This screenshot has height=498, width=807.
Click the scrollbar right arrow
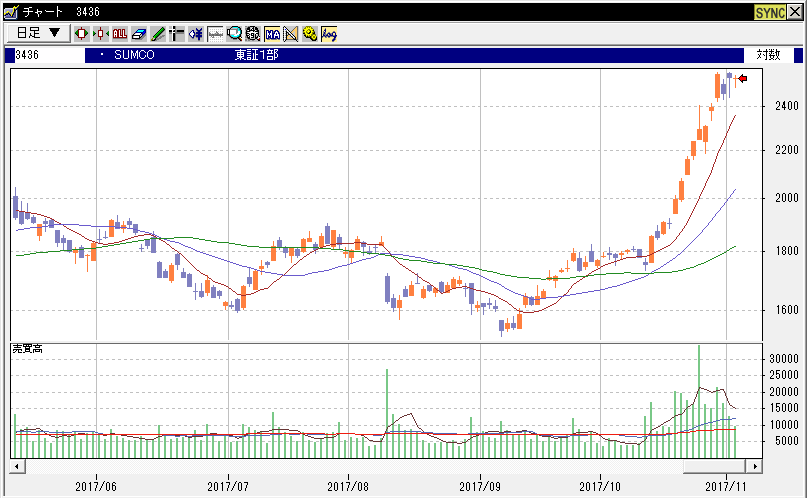(756, 466)
